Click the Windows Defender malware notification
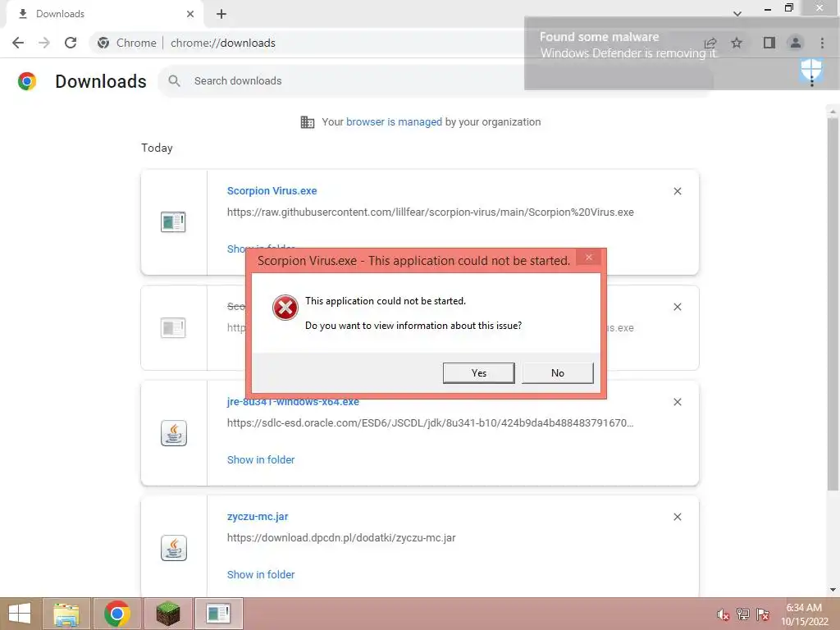 682,53
